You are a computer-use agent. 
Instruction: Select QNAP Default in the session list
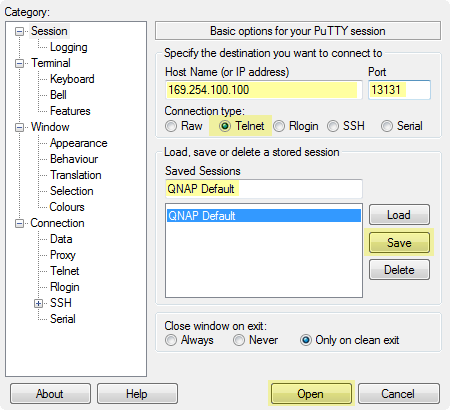tap(264, 216)
